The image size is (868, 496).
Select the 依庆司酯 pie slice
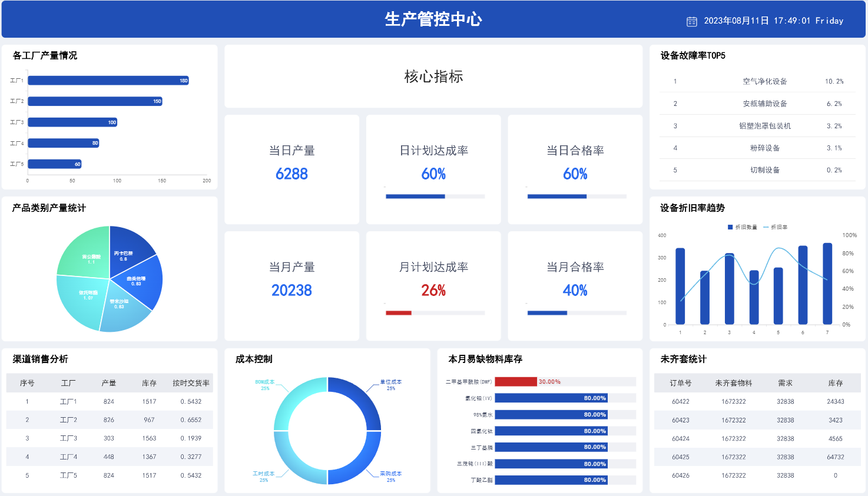[x=79, y=297]
